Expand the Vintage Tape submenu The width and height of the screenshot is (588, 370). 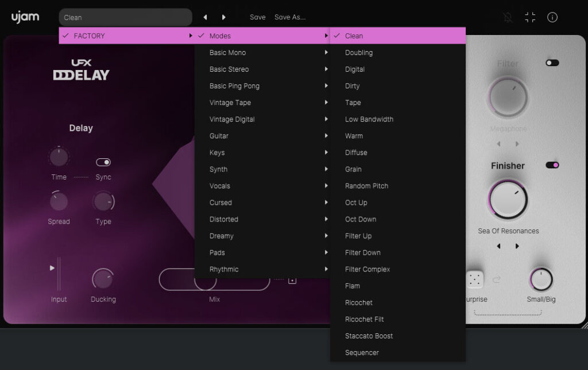tap(262, 103)
